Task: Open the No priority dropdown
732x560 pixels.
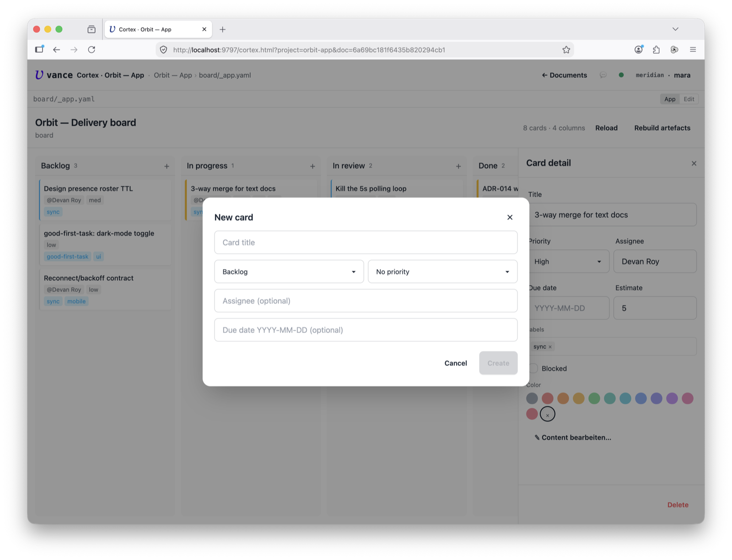Action: 443,272
